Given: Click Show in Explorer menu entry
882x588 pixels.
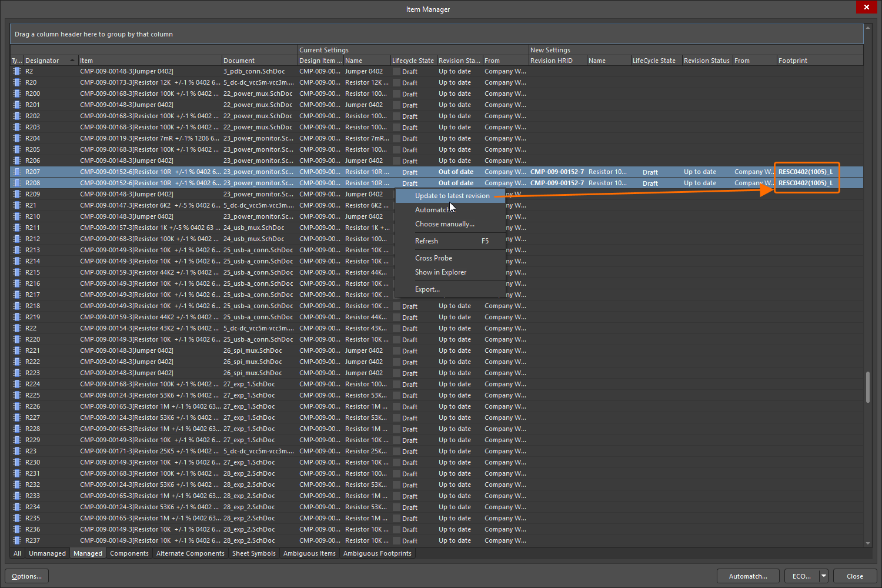Looking at the screenshot, I should (x=440, y=272).
